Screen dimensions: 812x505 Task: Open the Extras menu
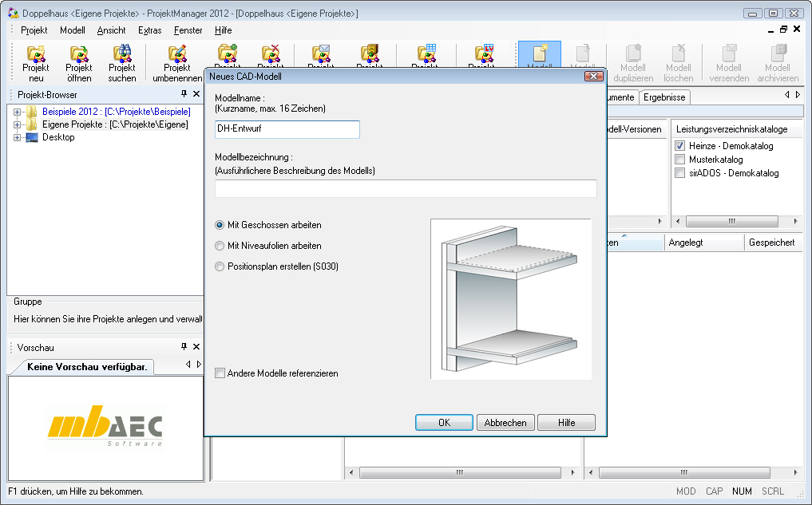pos(149,30)
